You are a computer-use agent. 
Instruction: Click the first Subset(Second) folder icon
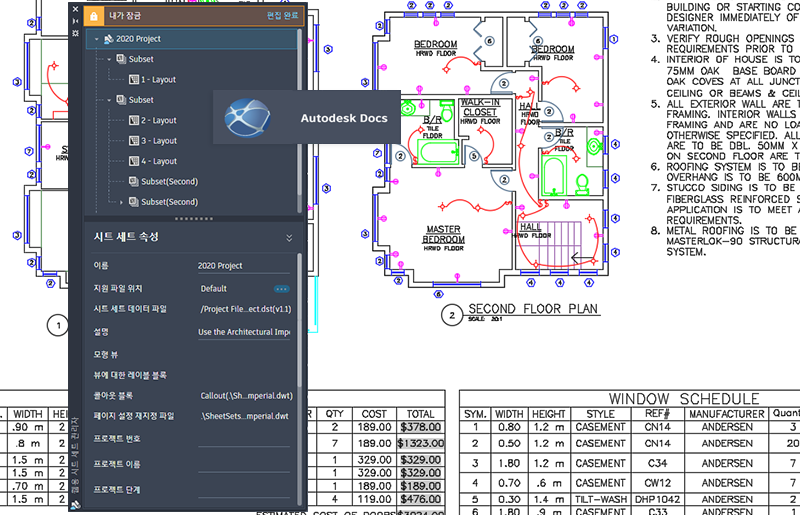point(134,182)
